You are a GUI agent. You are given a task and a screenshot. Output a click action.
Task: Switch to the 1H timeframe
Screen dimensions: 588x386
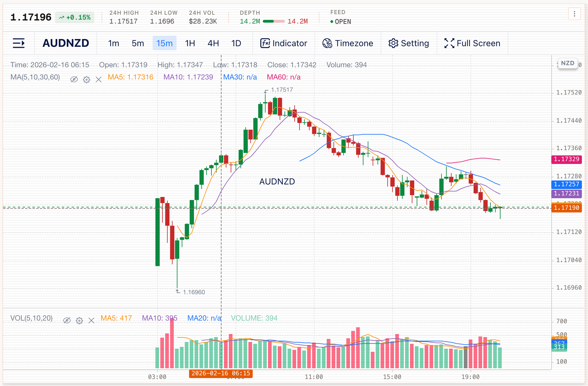click(x=190, y=43)
